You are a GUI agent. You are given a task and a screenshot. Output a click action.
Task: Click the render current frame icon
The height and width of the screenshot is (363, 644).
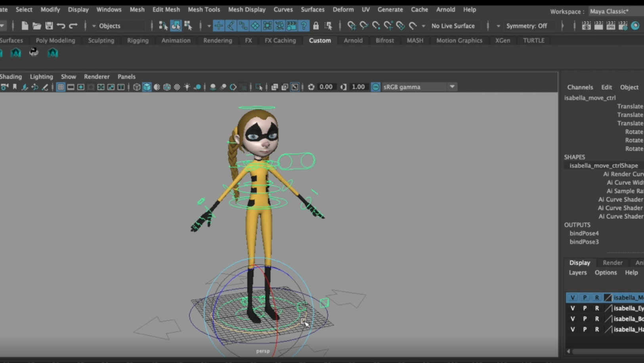598,26
